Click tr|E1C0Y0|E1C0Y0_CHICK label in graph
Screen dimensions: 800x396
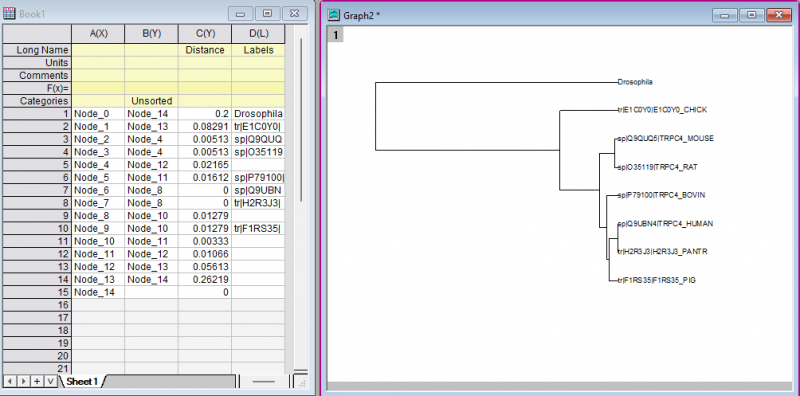[662, 110]
